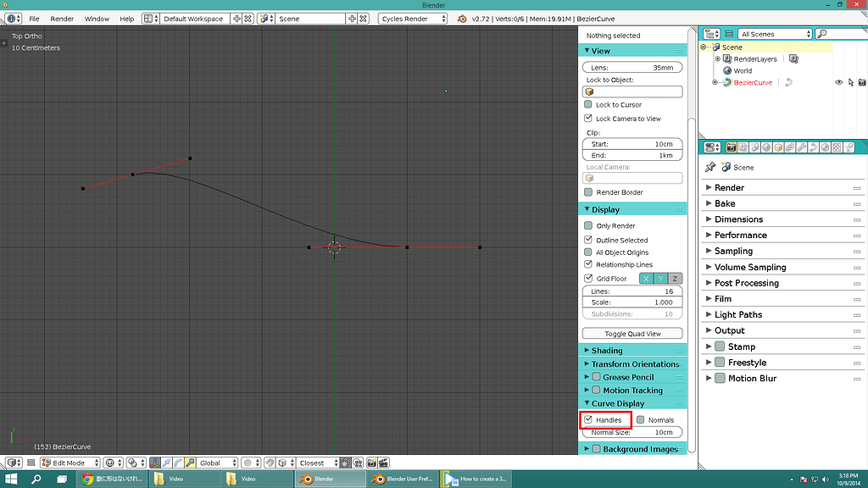Enable the Render Border checkbox
The width and height of the screenshot is (868, 488).
click(588, 192)
